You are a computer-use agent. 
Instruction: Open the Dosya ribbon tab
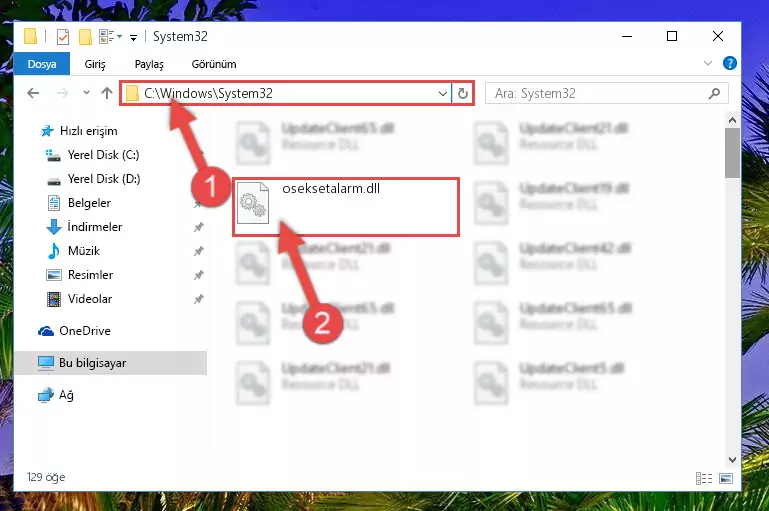coord(42,64)
